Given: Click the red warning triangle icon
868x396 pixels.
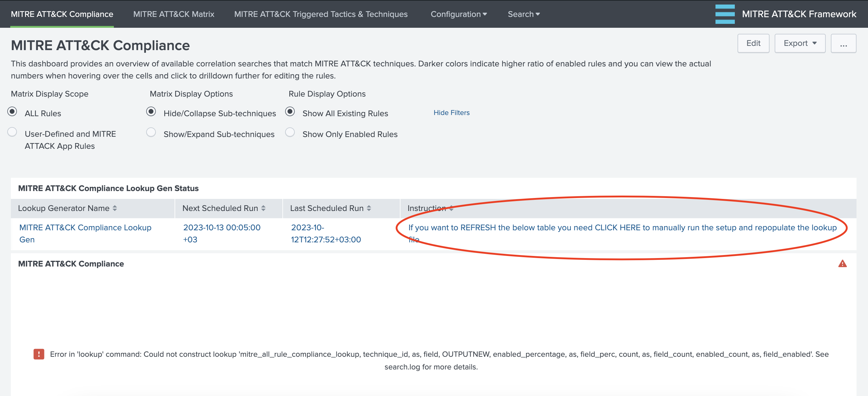Looking at the screenshot, I should (842, 264).
